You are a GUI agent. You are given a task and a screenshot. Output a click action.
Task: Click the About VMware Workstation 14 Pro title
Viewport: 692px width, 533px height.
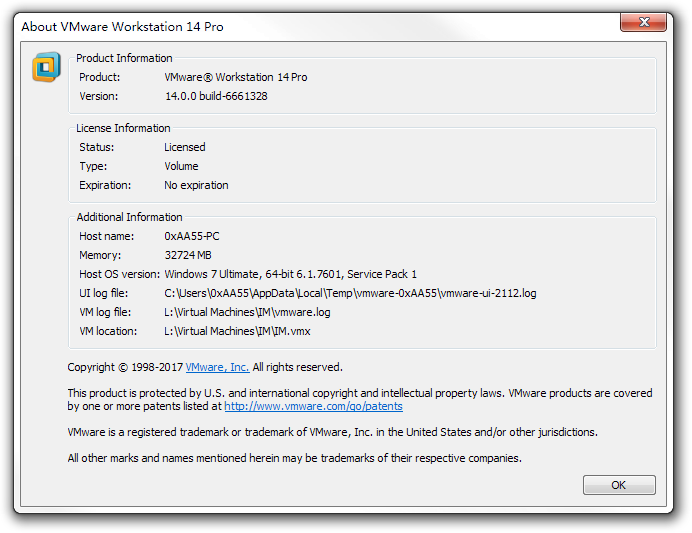coord(122,26)
